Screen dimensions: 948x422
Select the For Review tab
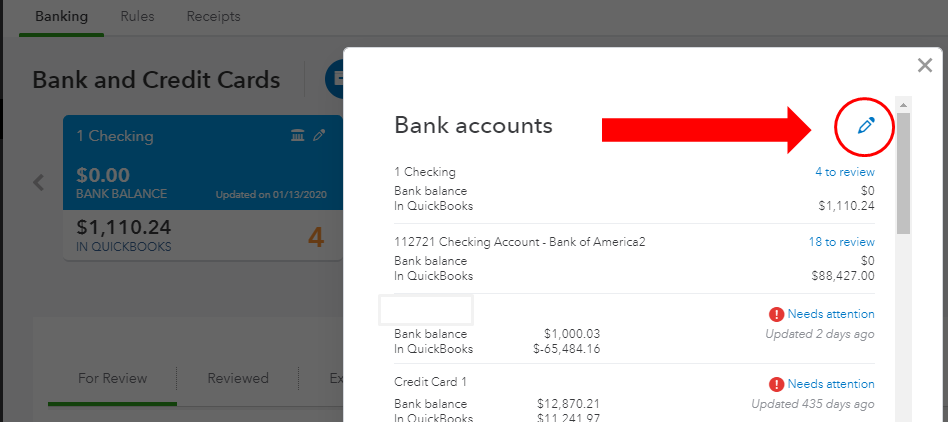112,378
